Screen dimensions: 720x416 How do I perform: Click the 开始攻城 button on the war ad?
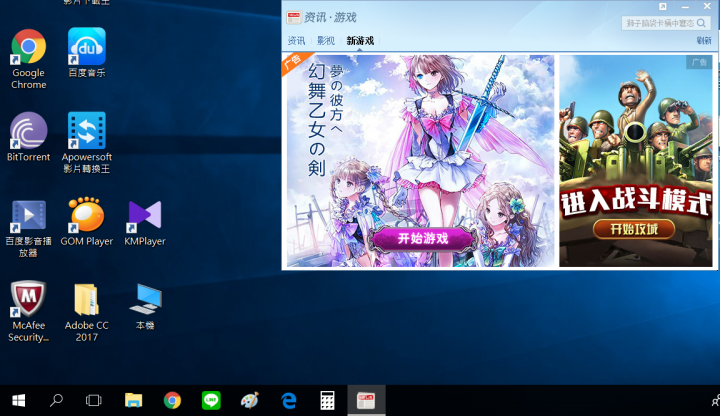click(634, 229)
